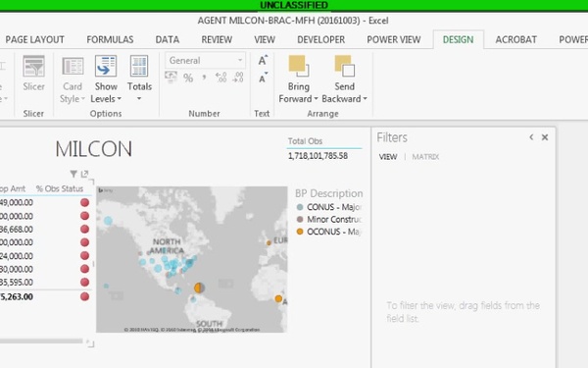Increase the text font size
Screen dimensions: 588x368
[263, 61]
